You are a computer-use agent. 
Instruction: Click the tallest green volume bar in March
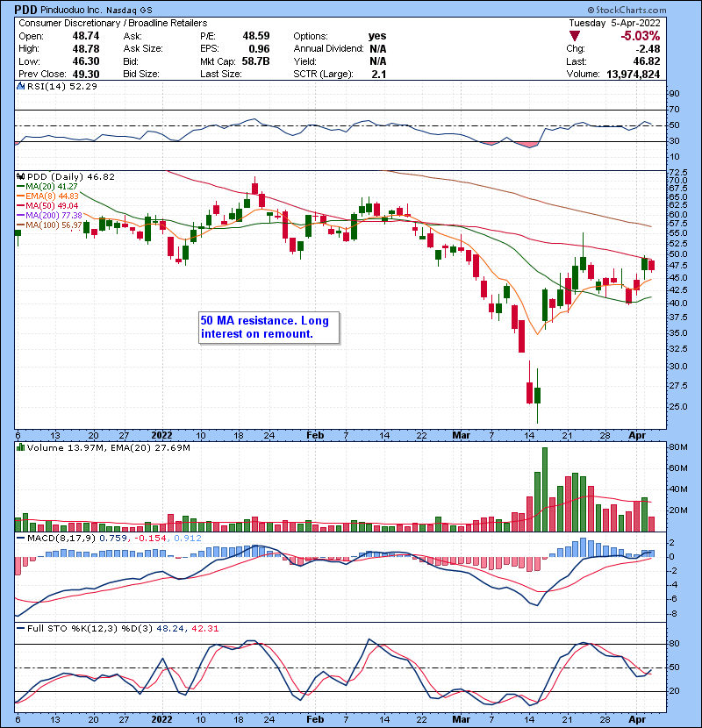point(545,489)
